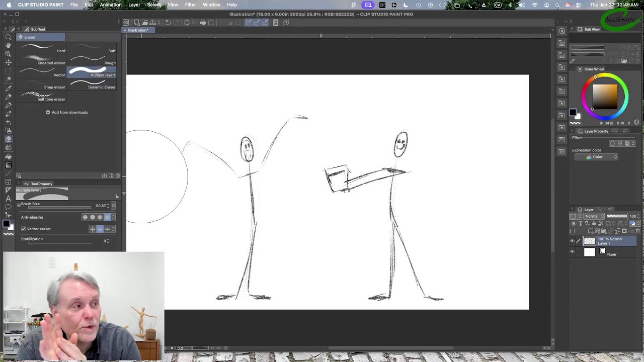This screenshot has height=362, width=644.
Task: Expand the Brush Size plus expander
Action: 19,204
